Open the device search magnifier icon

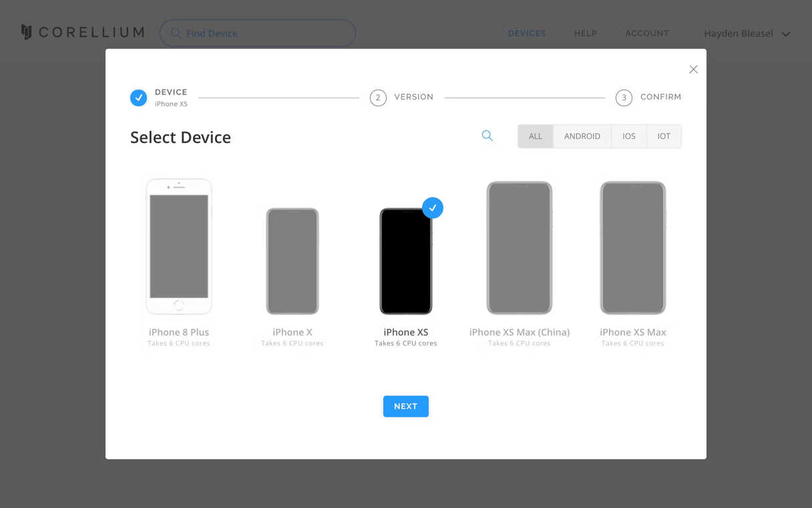[487, 136]
